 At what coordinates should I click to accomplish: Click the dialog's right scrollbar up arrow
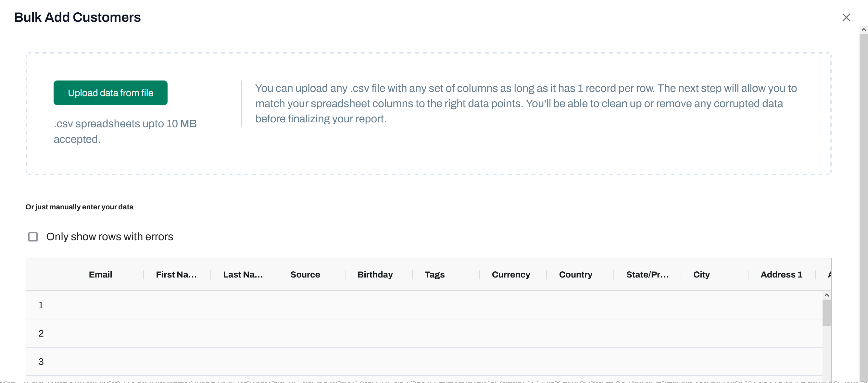[x=864, y=30]
